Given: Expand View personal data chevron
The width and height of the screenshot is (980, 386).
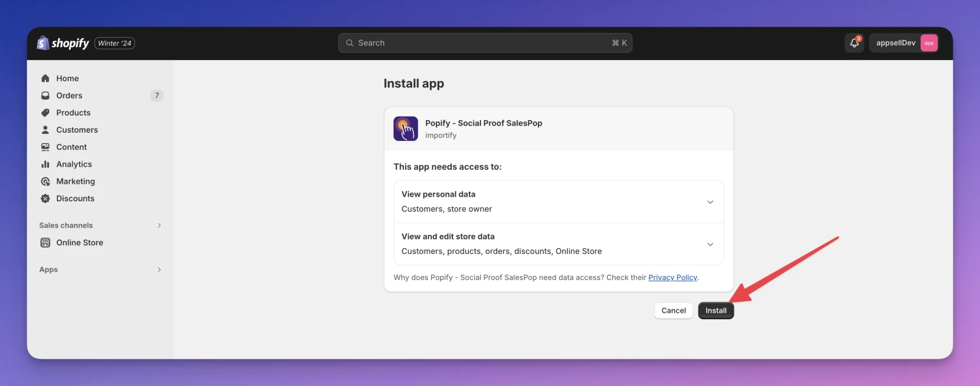Looking at the screenshot, I should [x=710, y=202].
